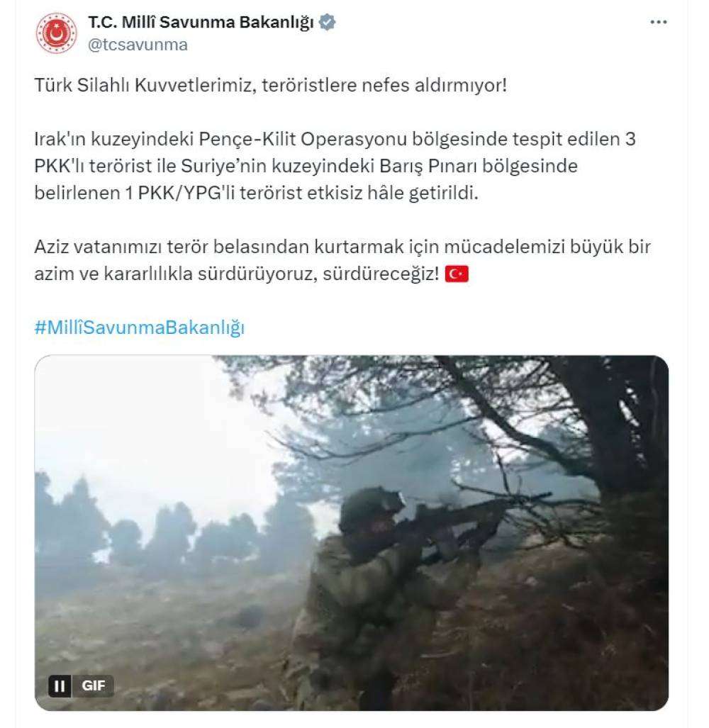Click the blue verified badge icon
709x728 pixels.
pos(328,22)
